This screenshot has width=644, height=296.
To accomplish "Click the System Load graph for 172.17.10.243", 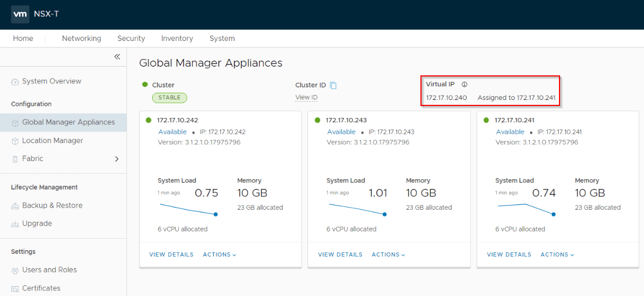I will 357,209.
